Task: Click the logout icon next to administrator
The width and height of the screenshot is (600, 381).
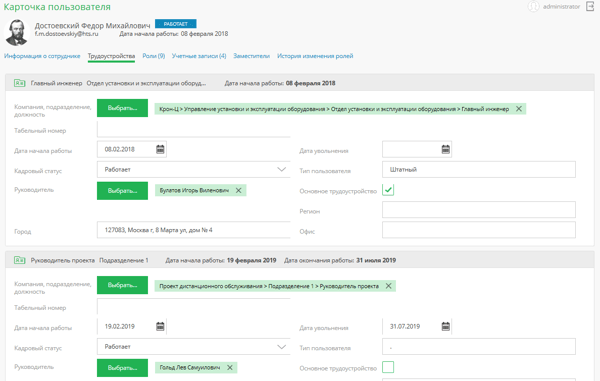Action: coord(590,6)
